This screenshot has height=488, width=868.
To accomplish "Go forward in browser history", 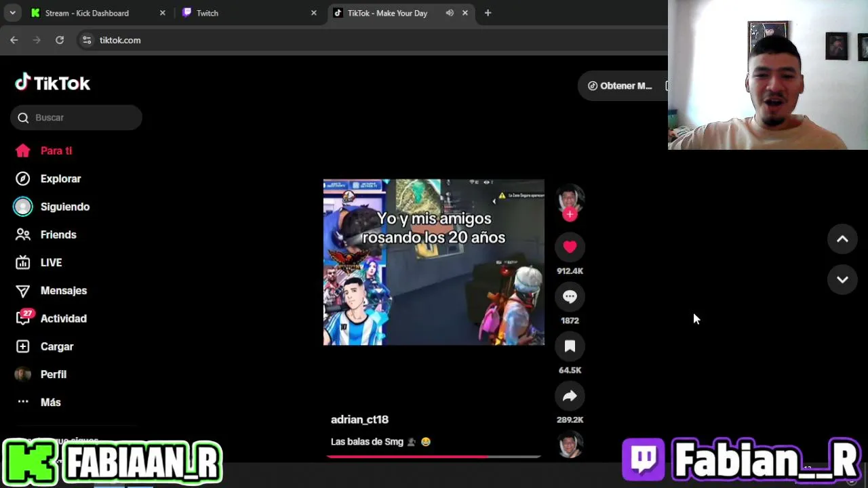I will 37,41.
